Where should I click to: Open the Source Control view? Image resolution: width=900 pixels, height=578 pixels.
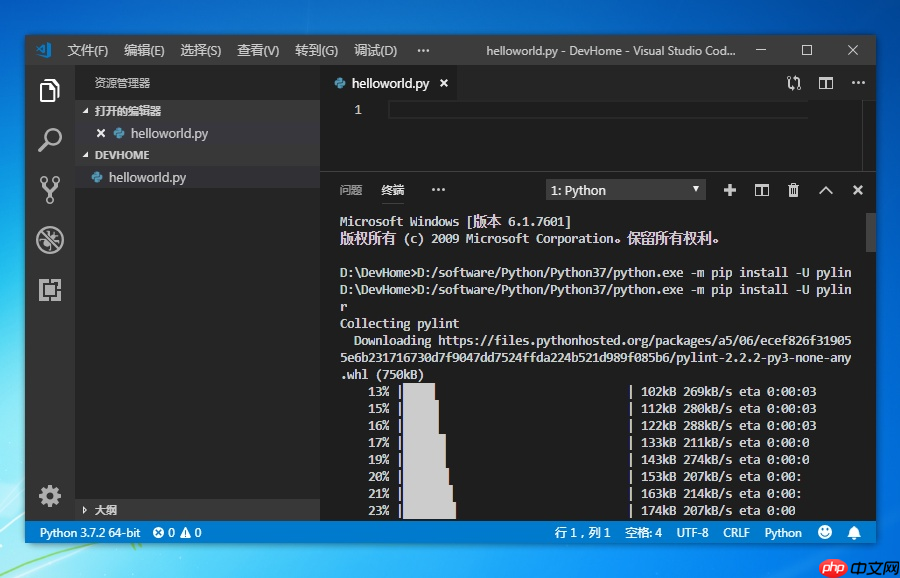tap(50, 190)
